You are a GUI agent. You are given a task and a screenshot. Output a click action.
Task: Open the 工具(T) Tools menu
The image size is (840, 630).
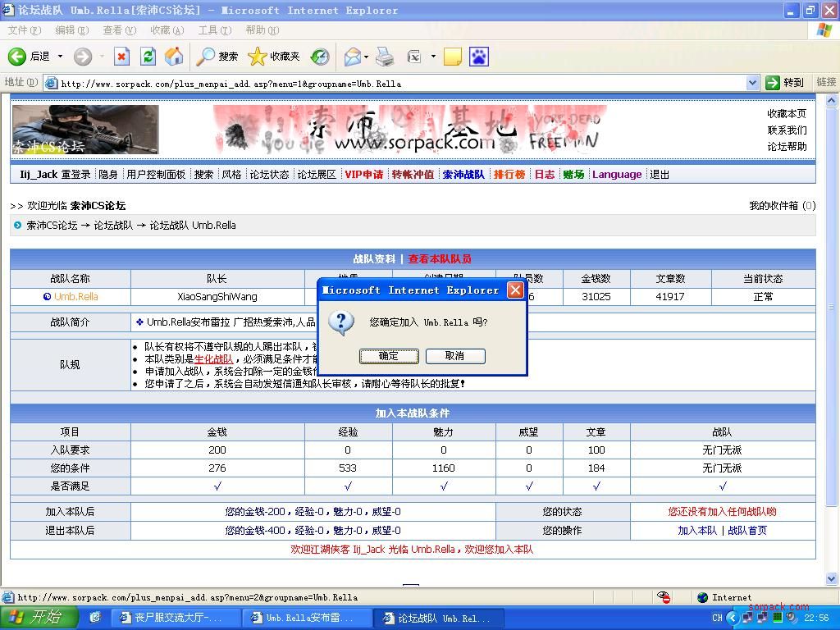coord(214,30)
